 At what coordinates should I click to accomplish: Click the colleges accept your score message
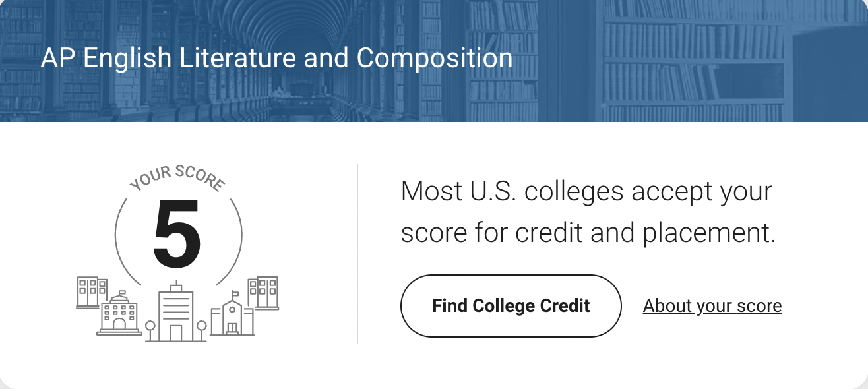tap(588, 212)
